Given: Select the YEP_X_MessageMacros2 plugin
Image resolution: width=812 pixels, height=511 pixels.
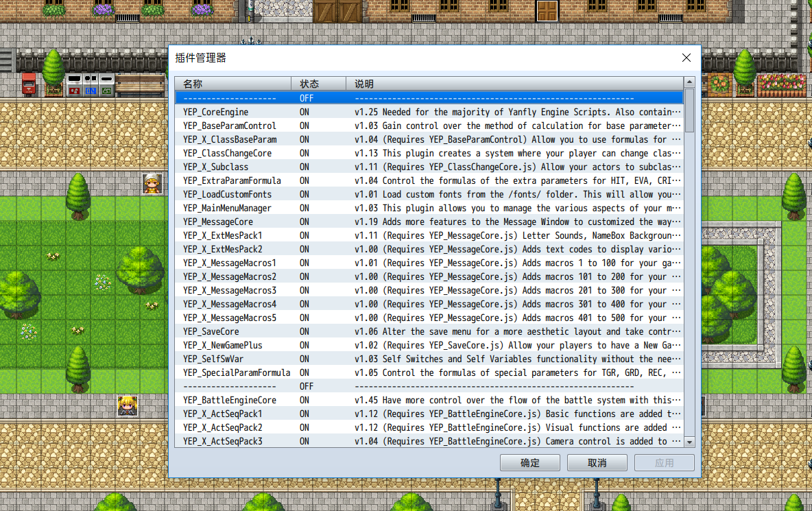Looking at the screenshot, I should click(x=429, y=276).
